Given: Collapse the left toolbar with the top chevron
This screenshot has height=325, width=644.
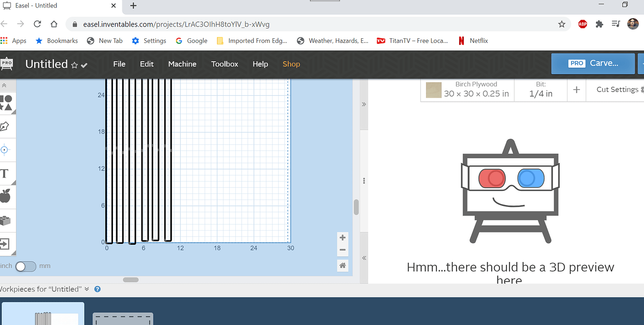Looking at the screenshot, I should (6, 85).
